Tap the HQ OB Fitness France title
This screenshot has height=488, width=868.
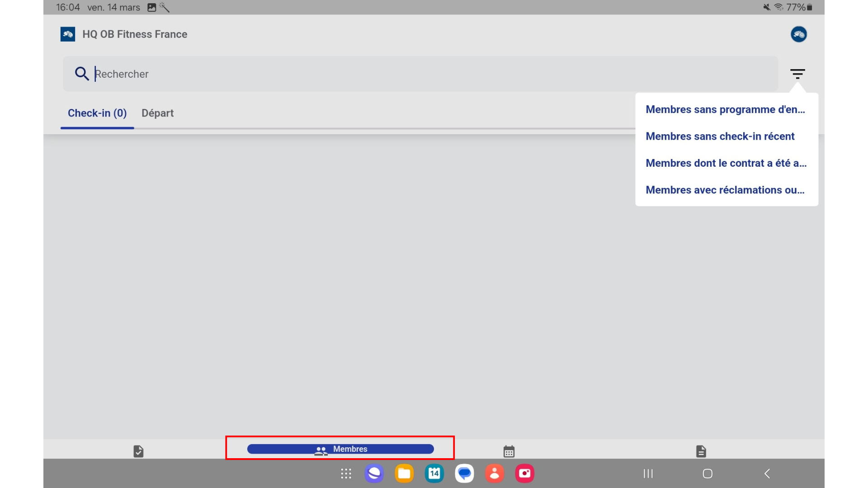click(135, 34)
